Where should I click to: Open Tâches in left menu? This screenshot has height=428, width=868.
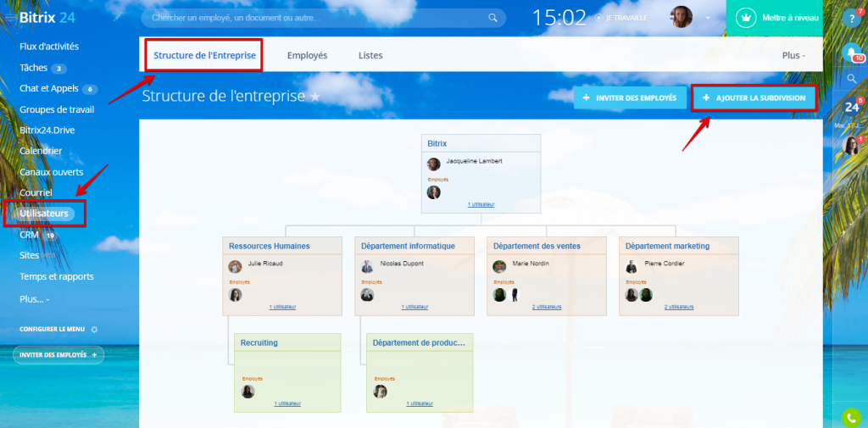tap(34, 68)
